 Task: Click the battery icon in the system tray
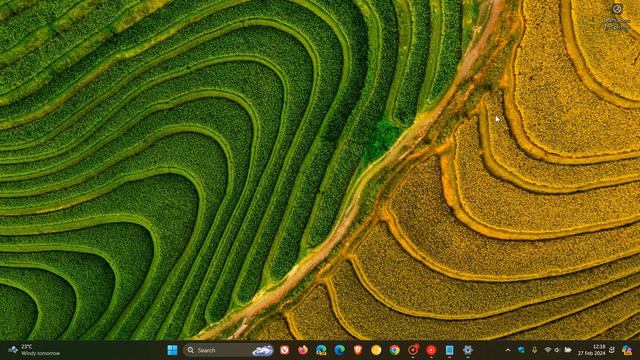568,350
